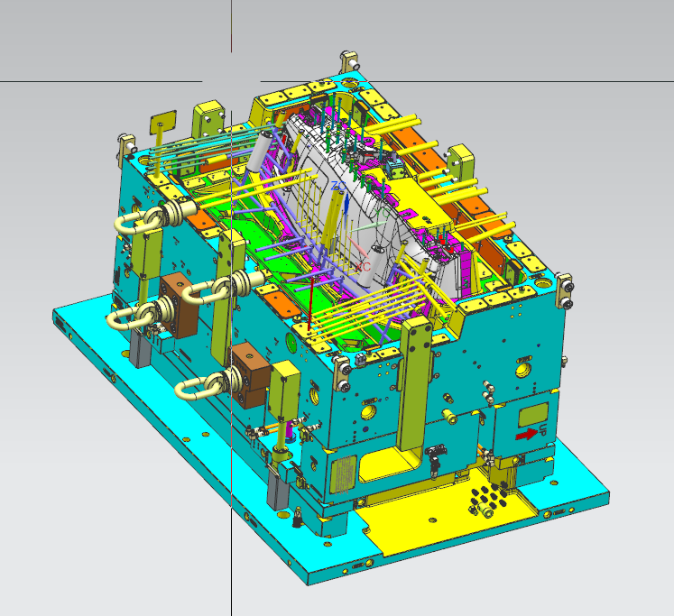Select the engraved nameplate on lower front face
Image resolution: width=674 pixels, height=616 pixels.
pyautogui.click(x=343, y=474)
